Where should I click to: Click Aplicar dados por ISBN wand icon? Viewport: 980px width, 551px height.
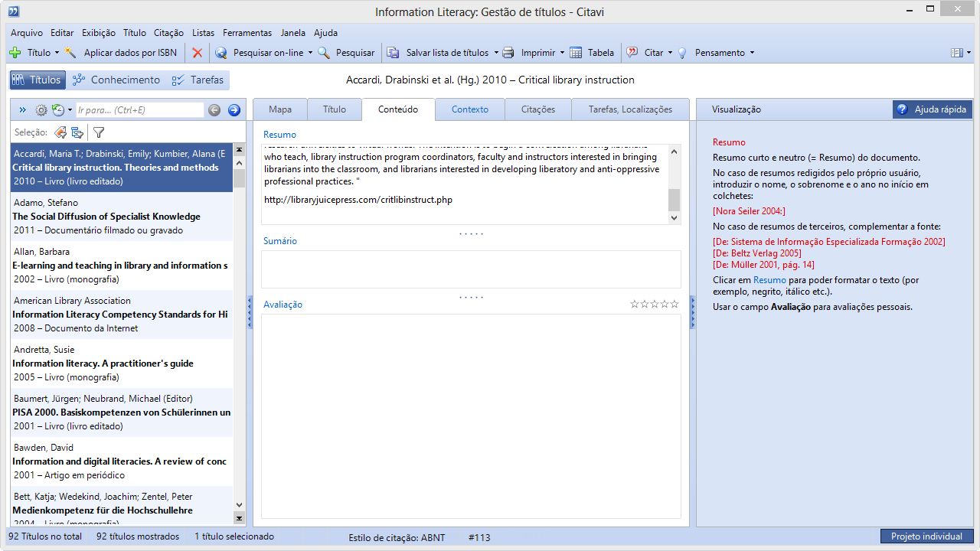[x=70, y=53]
